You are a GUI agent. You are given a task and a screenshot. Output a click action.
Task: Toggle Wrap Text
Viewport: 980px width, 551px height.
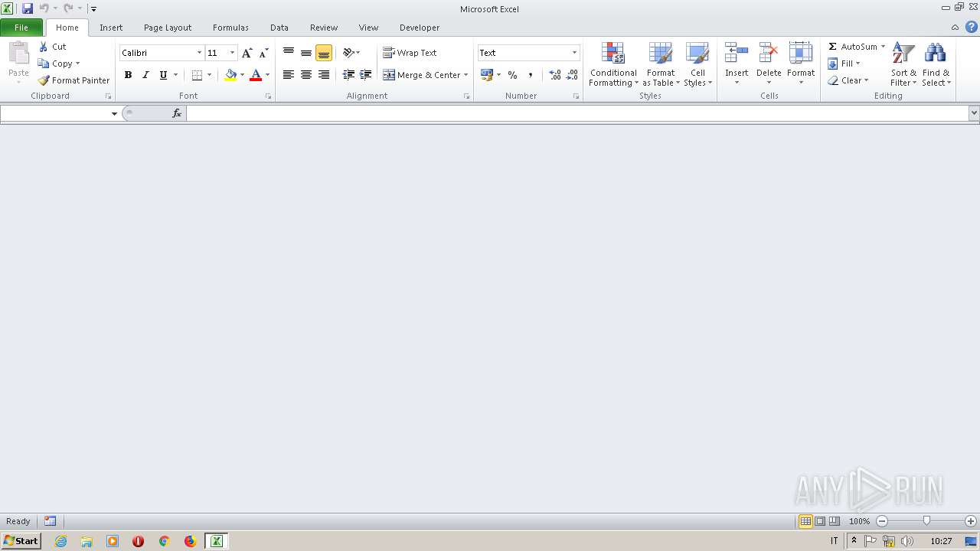410,53
